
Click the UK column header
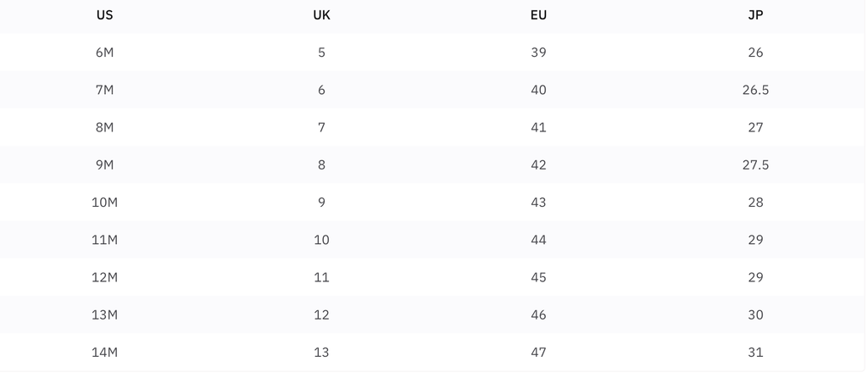point(321,15)
